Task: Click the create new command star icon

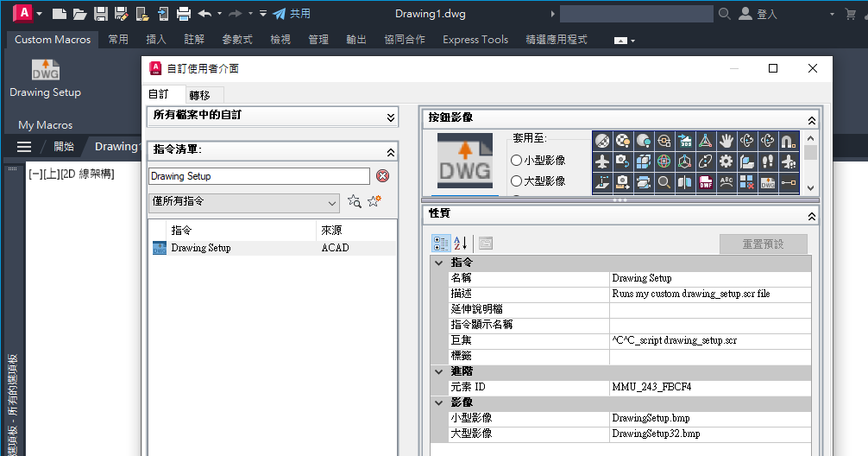Action: tap(374, 201)
